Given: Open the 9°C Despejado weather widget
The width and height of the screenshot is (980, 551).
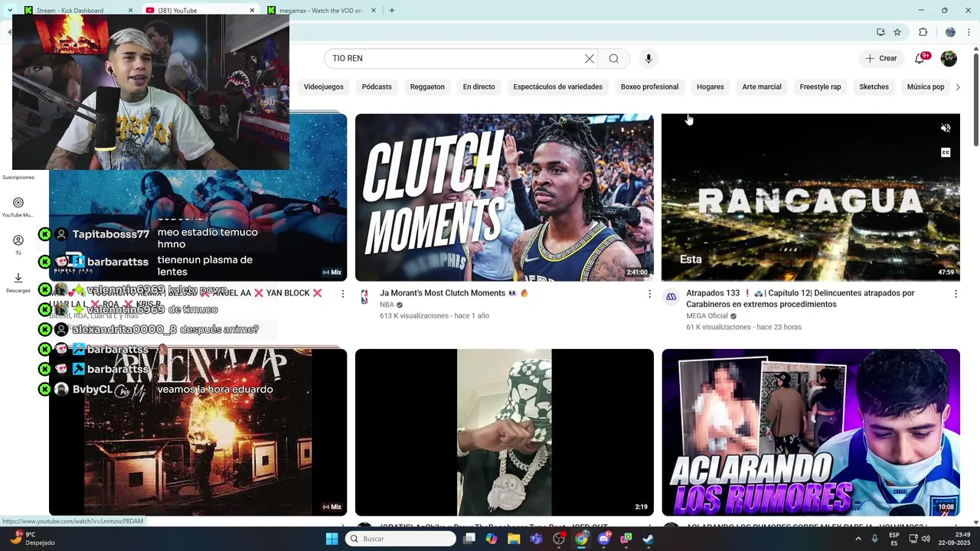Looking at the screenshot, I should [x=32, y=539].
